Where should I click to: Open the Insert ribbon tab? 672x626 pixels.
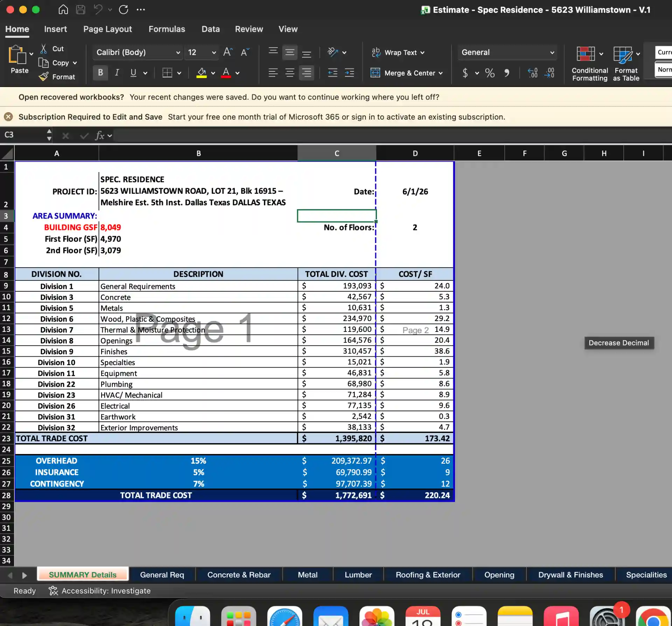click(55, 29)
